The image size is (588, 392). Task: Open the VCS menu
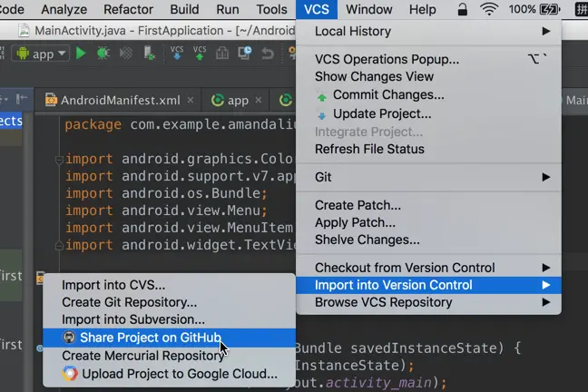click(317, 9)
